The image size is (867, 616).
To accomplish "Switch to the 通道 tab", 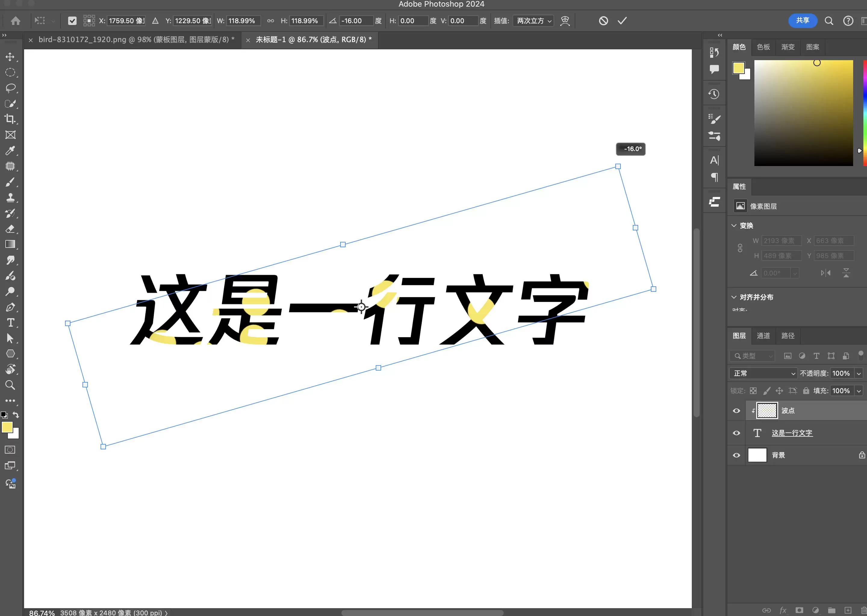I will [763, 336].
